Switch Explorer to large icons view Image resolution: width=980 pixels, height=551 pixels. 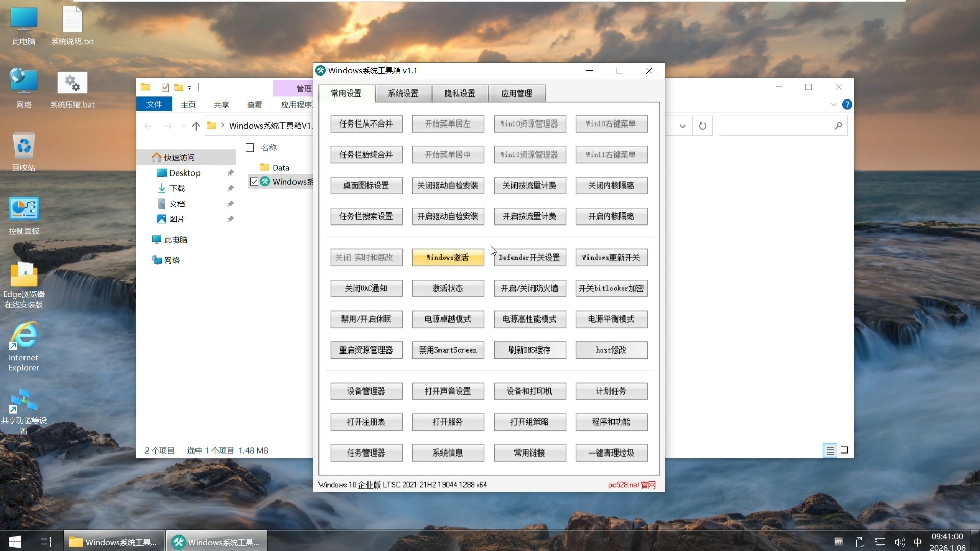(844, 450)
